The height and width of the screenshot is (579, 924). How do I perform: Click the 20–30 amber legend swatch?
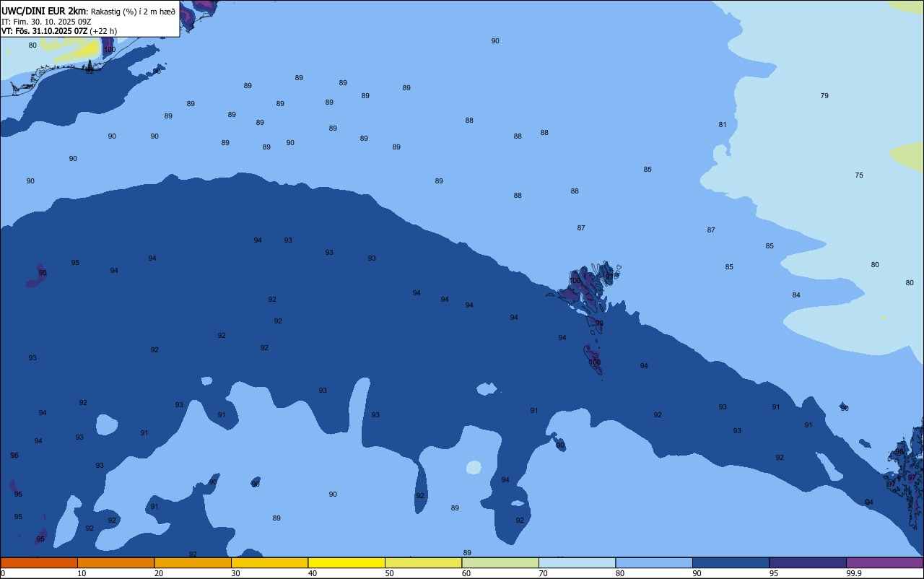pyautogui.click(x=193, y=562)
